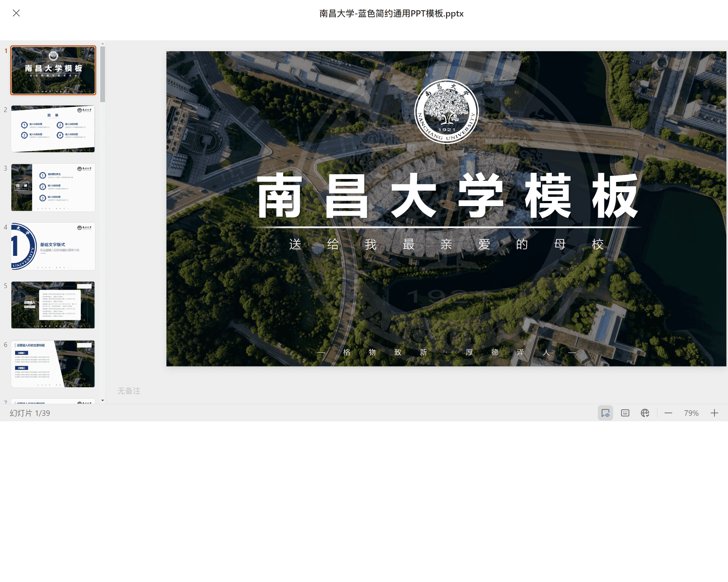Select slide 5 thumbnail
The width and height of the screenshot is (728, 582).
[x=53, y=305]
